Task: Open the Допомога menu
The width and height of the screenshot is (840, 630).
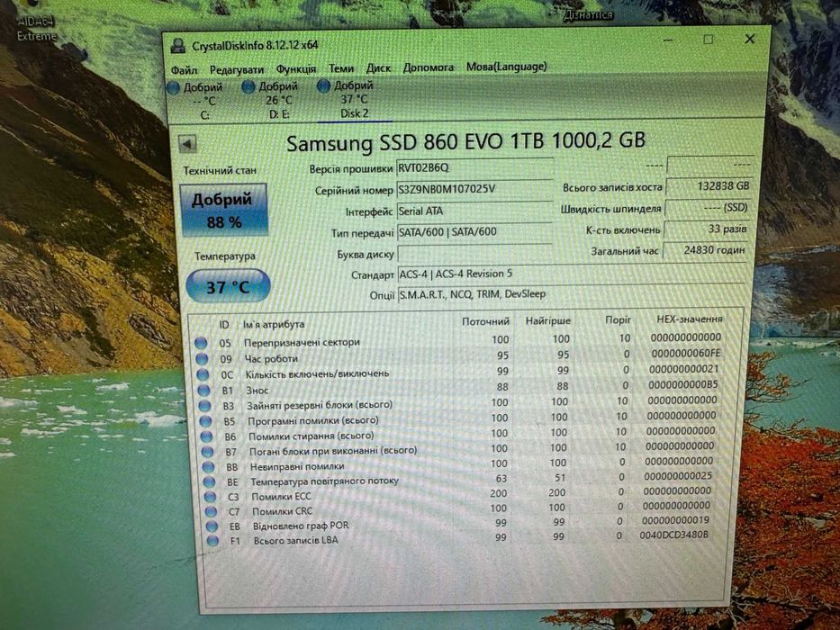Action: tap(428, 67)
